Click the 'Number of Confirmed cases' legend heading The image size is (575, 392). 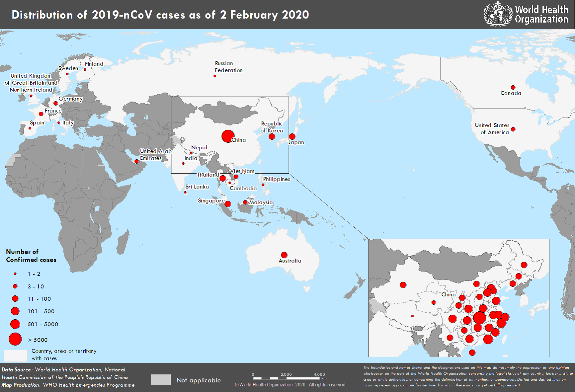pyautogui.click(x=31, y=256)
